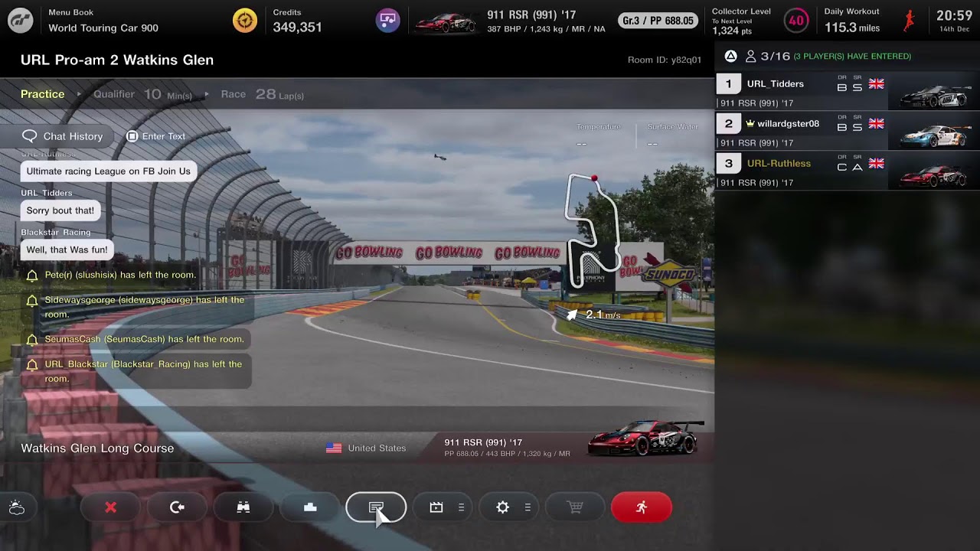The width and height of the screenshot is (980, 551).
Task: Select player row URL_Tidders
Action: [x=848, y=91]
